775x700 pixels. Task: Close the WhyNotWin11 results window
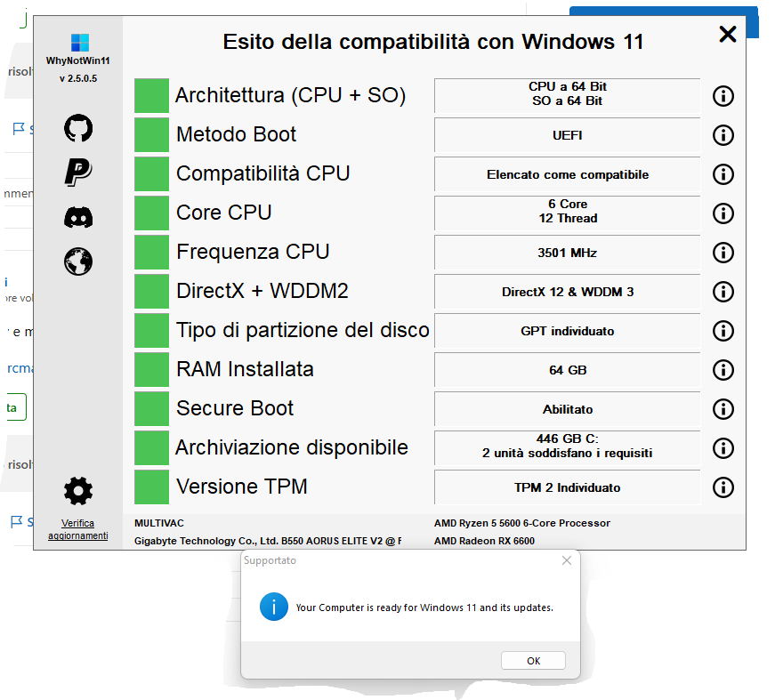click(x=728, y=34)
